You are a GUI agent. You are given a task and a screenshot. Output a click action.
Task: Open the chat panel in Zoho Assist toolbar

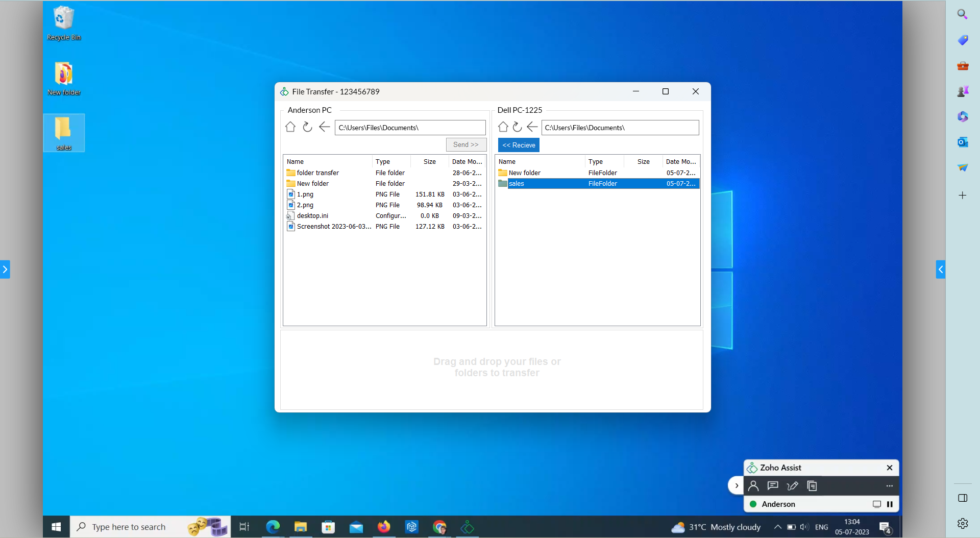point(772,485)
